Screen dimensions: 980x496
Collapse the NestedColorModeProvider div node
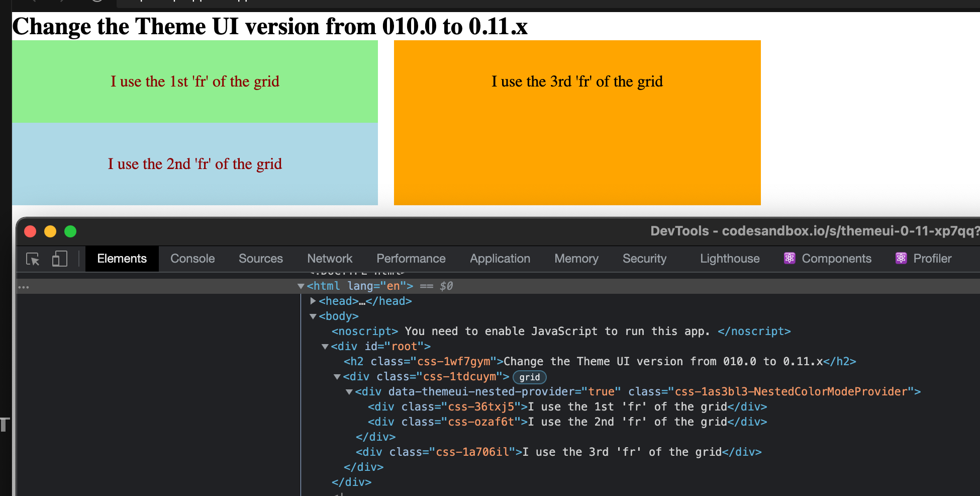(x=349, y=392)
